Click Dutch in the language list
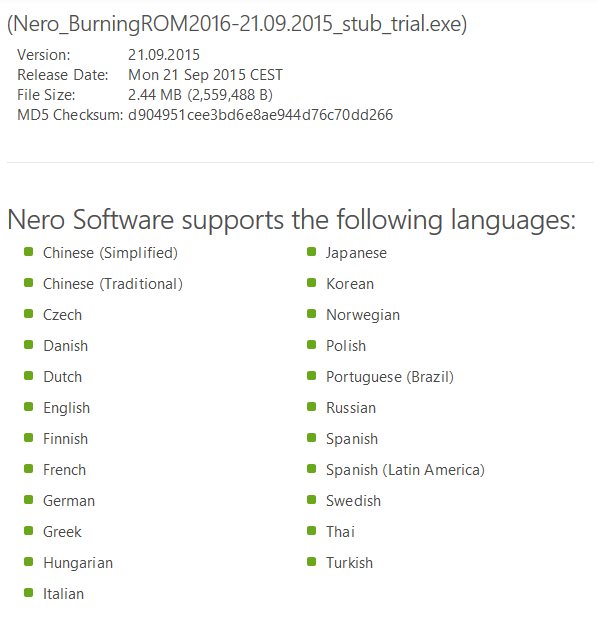Screen dimensions: 598x633 pos(63,377)
